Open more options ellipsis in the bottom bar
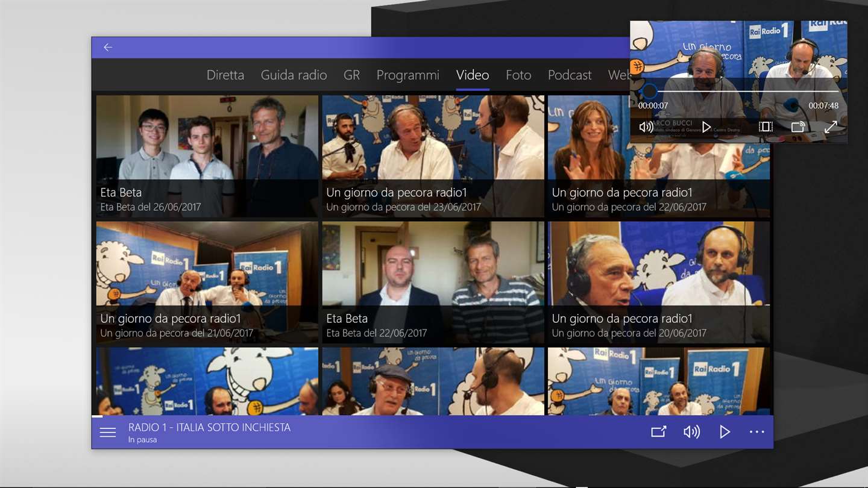The image size is (868, 488). 757,432
